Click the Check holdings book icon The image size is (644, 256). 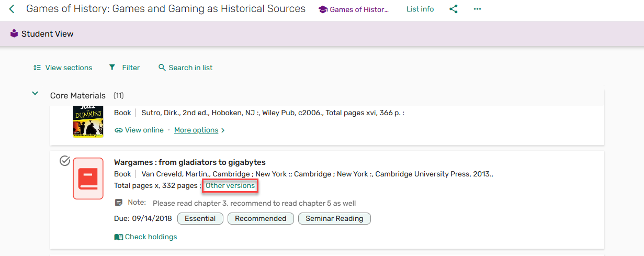[x=119, y=237]
